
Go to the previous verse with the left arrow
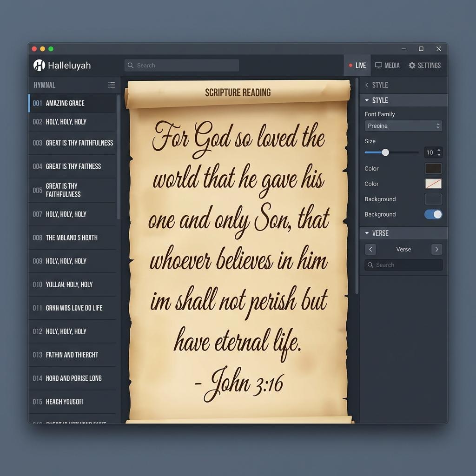click(x=370, y=249)
